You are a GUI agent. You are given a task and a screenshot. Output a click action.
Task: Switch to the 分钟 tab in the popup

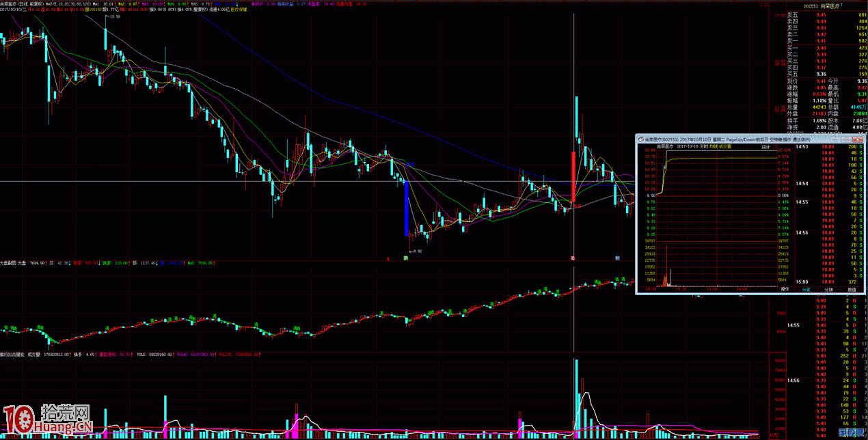click(828, 289)
